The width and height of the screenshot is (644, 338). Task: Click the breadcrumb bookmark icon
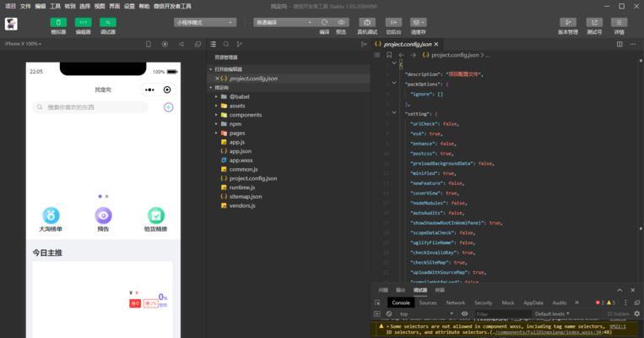[x=389, y=55]
